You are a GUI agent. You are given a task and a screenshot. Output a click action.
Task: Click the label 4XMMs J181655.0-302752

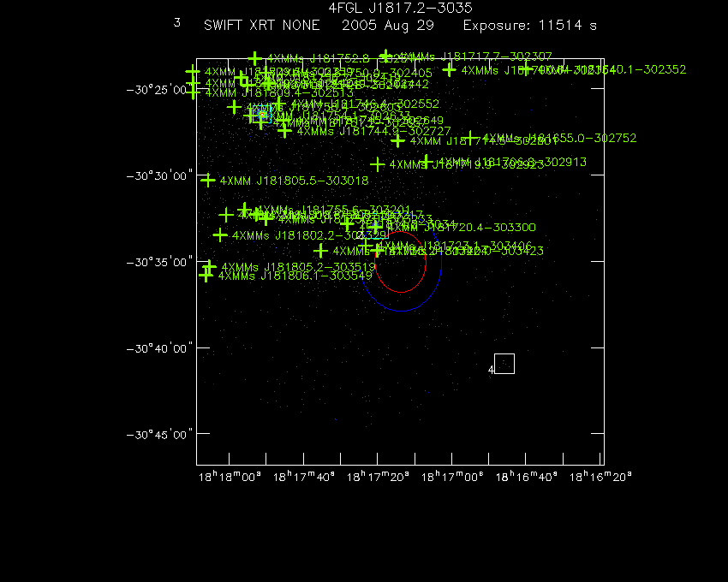(559, 138)
